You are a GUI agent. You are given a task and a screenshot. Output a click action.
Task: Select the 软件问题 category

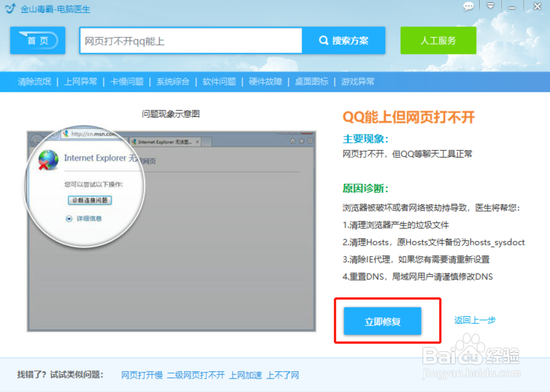point(218,81)
